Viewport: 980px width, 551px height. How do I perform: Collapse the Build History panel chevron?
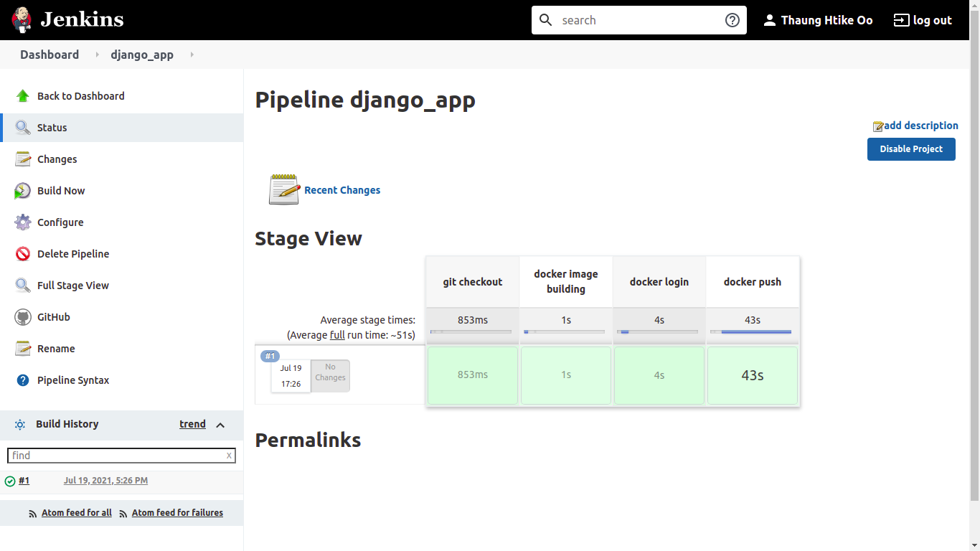[220, 425]
